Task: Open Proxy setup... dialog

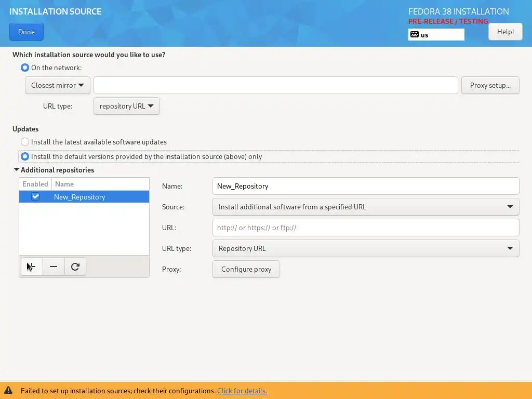Action: (490, 85)
